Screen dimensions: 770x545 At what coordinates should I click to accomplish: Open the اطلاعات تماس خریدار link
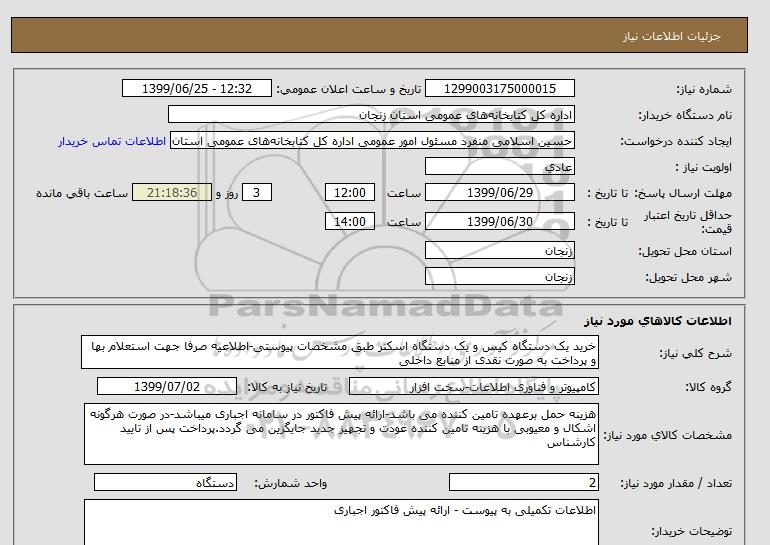pos(113,141)
